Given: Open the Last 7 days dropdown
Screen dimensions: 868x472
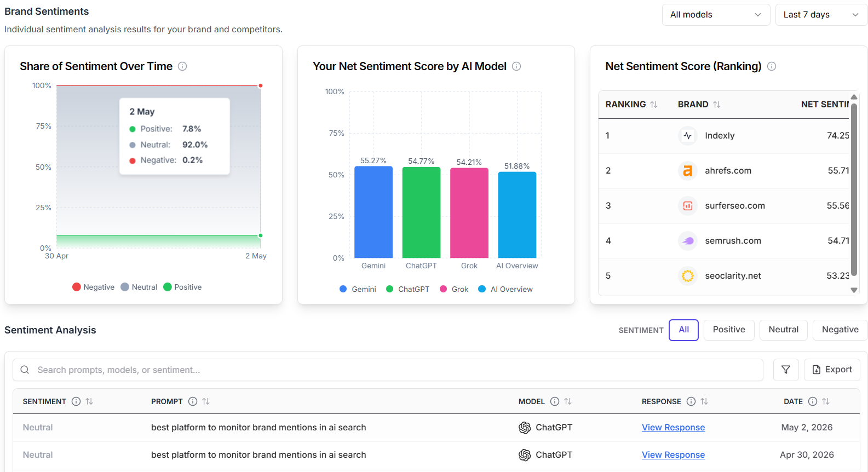Looking at the screenshot, I should (821, 15).
